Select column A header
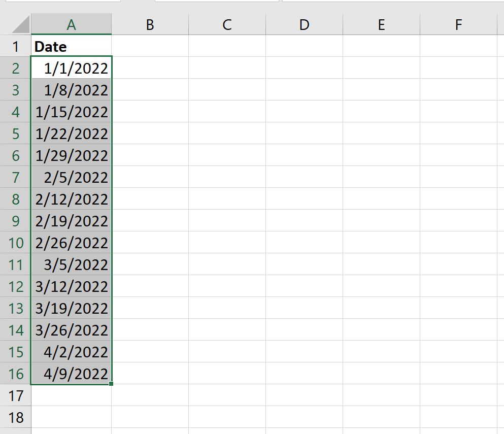Viewport: 504px width, 434px height. pos(72,24)
